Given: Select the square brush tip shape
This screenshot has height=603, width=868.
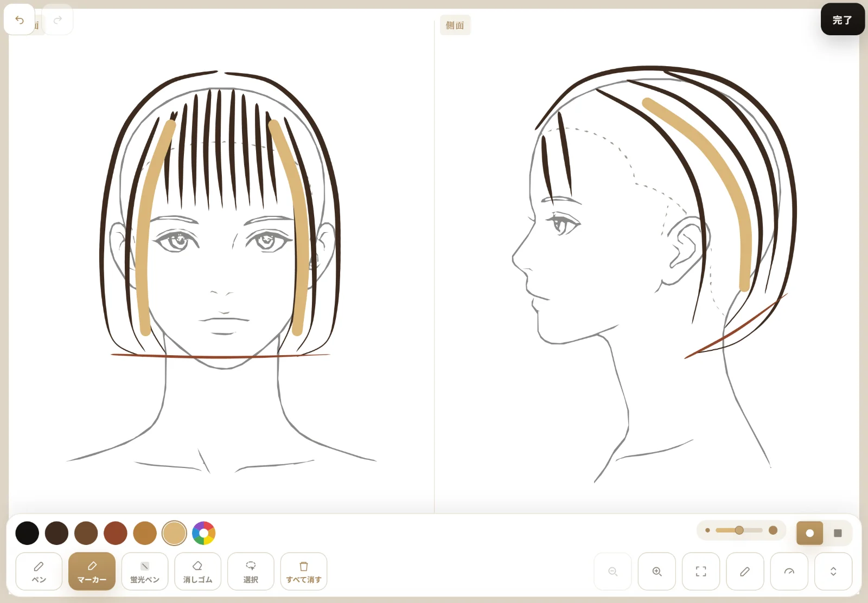Looking at the screenshot, I should point(838,533).
